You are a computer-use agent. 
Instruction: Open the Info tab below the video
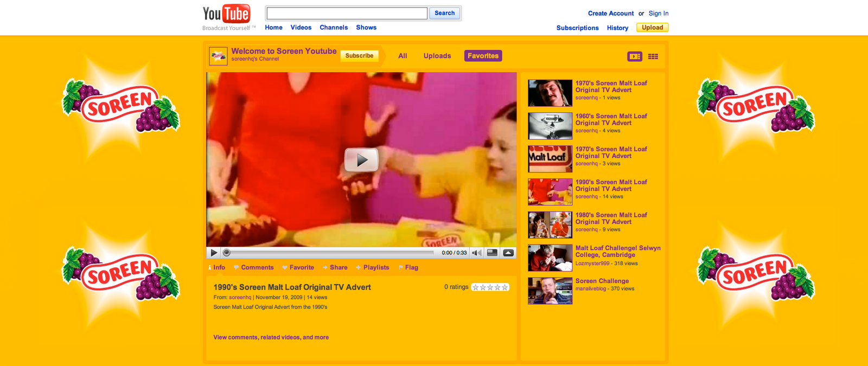tap(217, 267)
